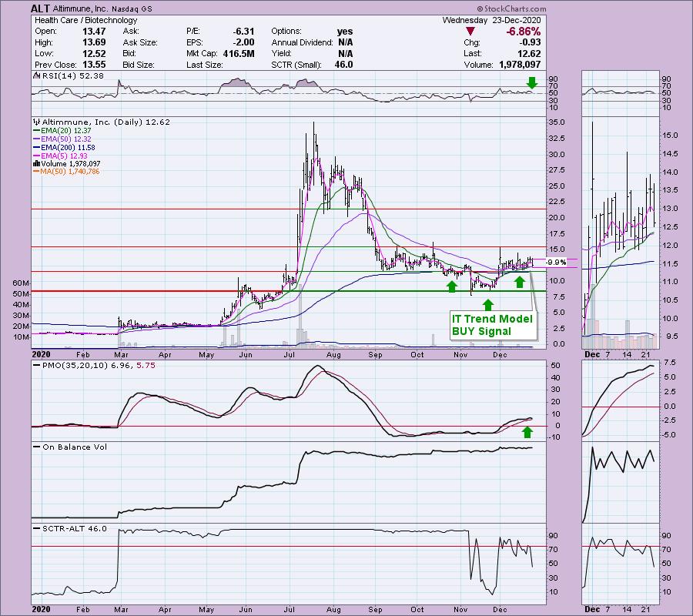Click the 35.0 label on the price axis
The image size is (693, 616).
[556, 122]
